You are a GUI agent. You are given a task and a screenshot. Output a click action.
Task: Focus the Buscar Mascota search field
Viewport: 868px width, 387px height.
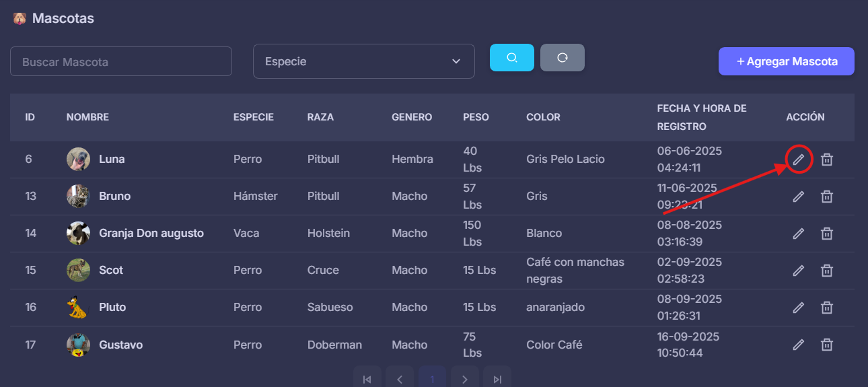121,61
